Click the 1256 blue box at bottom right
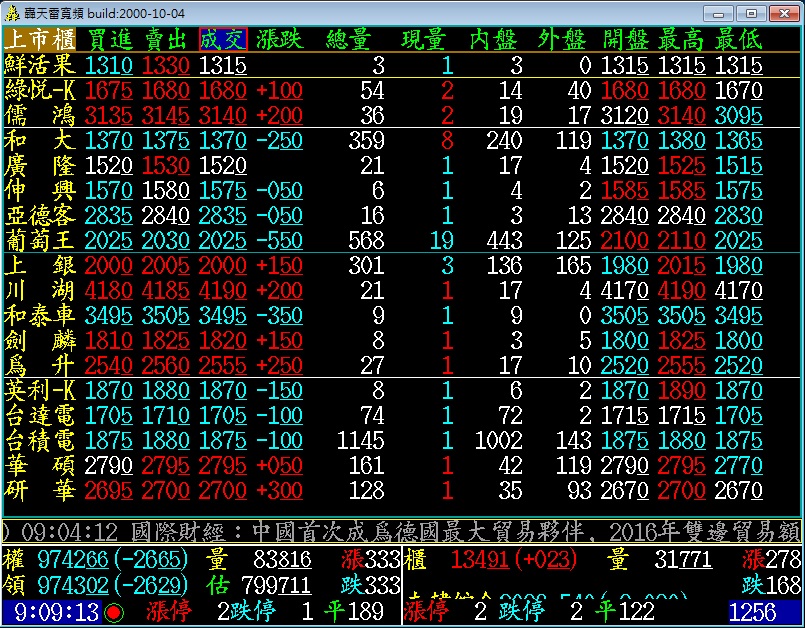Image resolution: width=805 pixels, height=628 pixels. [765, 612]
